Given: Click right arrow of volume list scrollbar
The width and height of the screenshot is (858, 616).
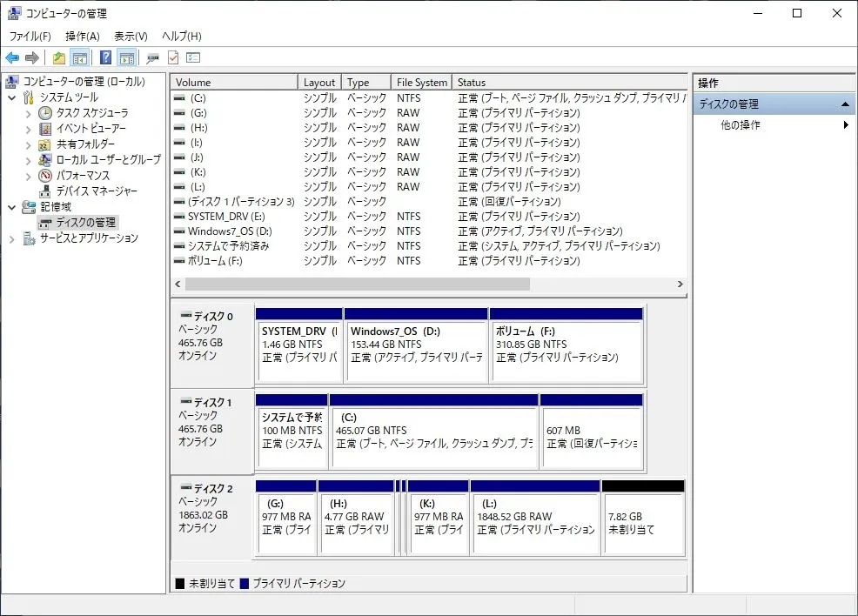Looking at the screenshot, I should 680,284.
